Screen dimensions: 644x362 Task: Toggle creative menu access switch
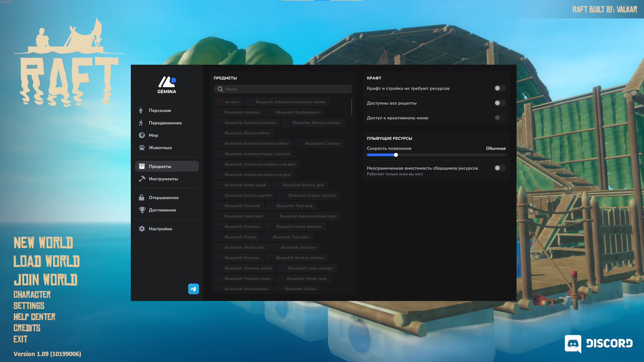(499, 118)
